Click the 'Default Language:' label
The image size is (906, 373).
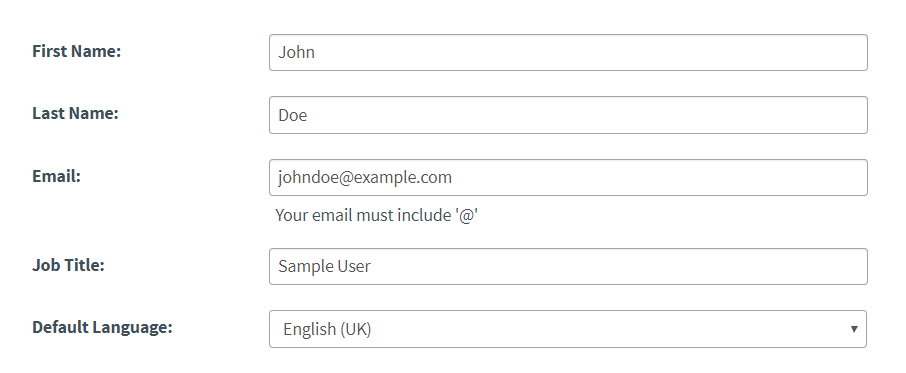pyautogui.click(x=102, y=327)
